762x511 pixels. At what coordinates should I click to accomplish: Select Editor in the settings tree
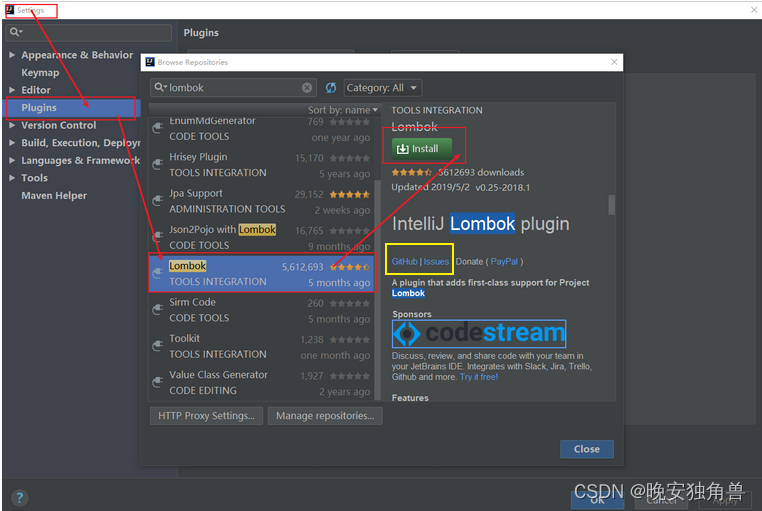(36, 90)
